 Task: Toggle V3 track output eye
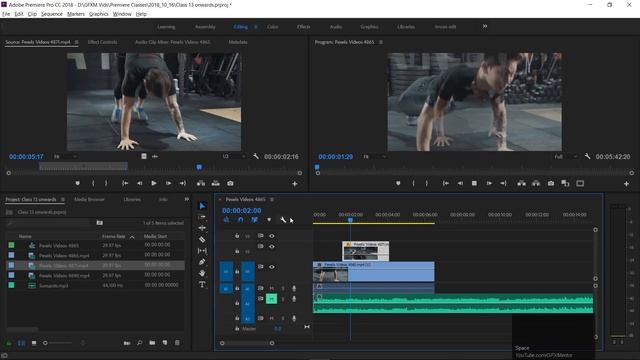pyautogui.click(x=271, y=236)
